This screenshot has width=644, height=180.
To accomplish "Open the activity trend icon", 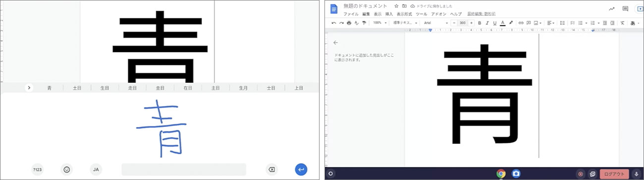I will click(x=612, y=9).
